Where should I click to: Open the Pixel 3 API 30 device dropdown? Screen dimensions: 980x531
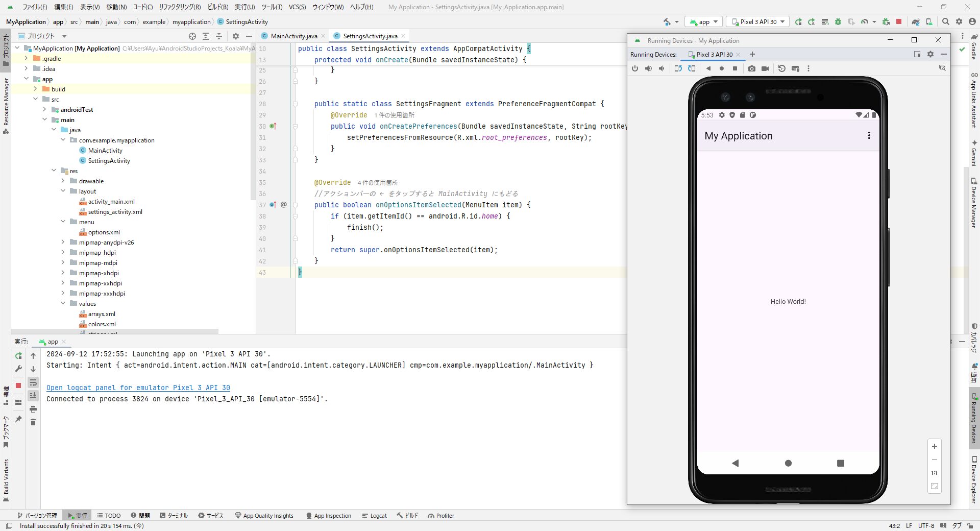(758, 22)
